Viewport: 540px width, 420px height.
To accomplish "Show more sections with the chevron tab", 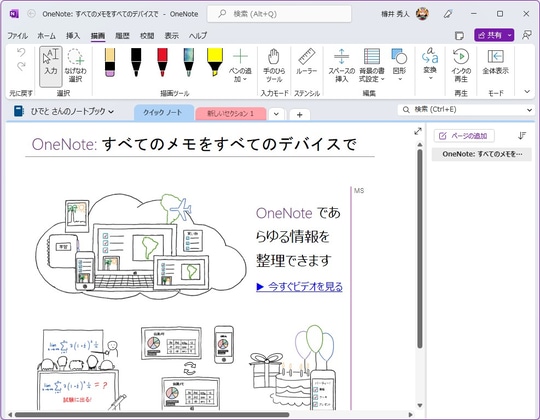I will tap(276, 114).
